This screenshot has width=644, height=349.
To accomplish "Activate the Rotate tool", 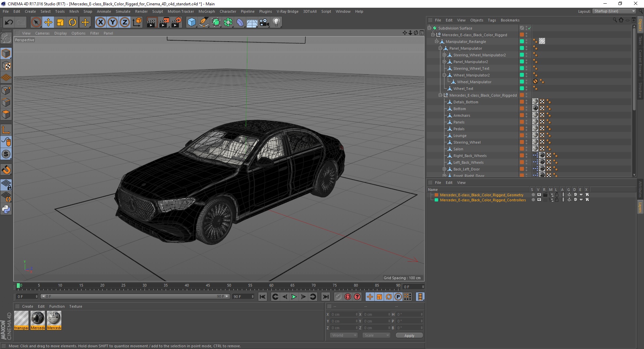I will (72, 22).
